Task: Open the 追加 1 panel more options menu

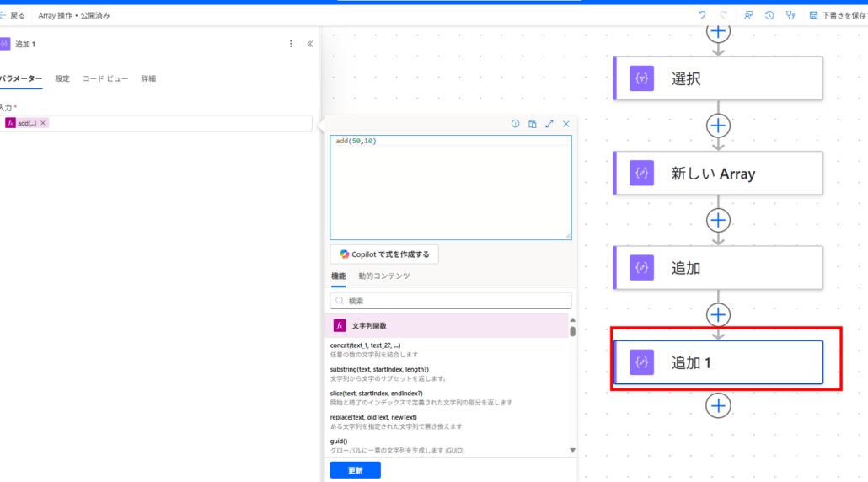Action: 291,44
